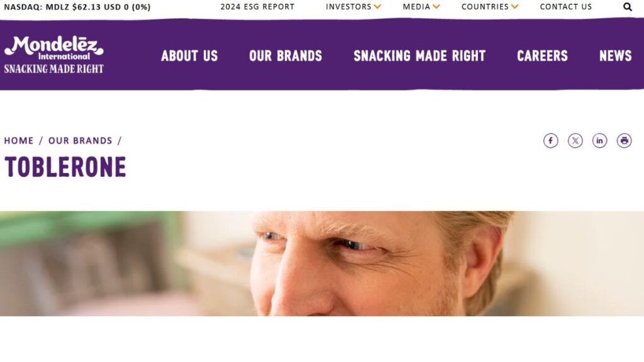This screenshot has height=362, width=644.
Task: Click the NASDAQ MDLZ stock ticker
Action: (x=77, y=7)
